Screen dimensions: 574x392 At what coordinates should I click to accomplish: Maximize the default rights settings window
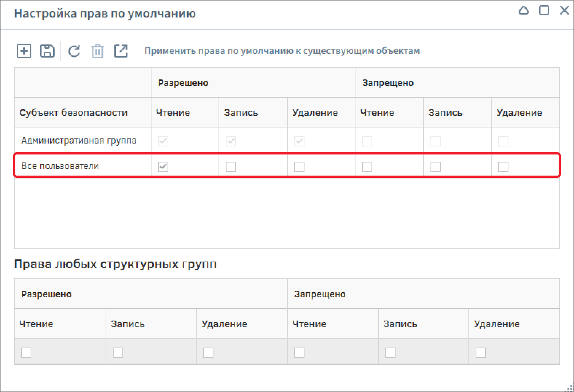click(x=544, y=11)
